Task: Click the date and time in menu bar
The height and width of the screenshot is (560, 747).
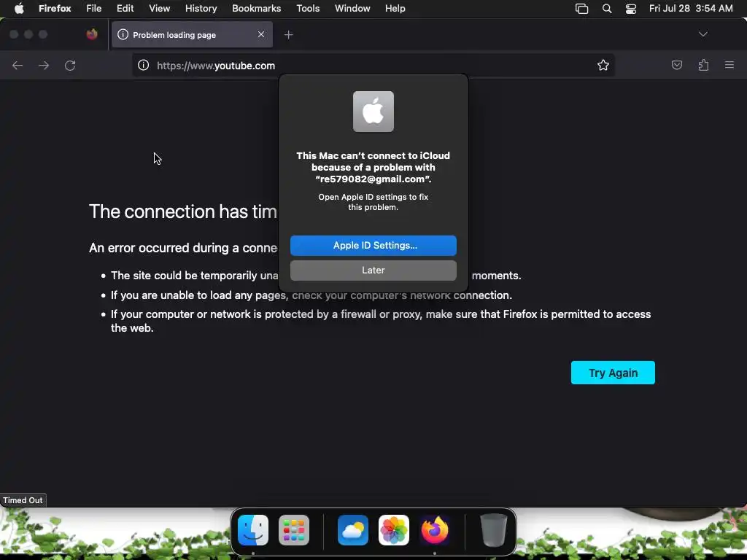Action: coord(691,8)
